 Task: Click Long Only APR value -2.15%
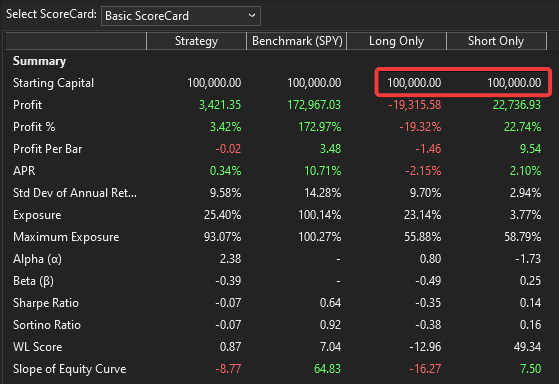423,171
